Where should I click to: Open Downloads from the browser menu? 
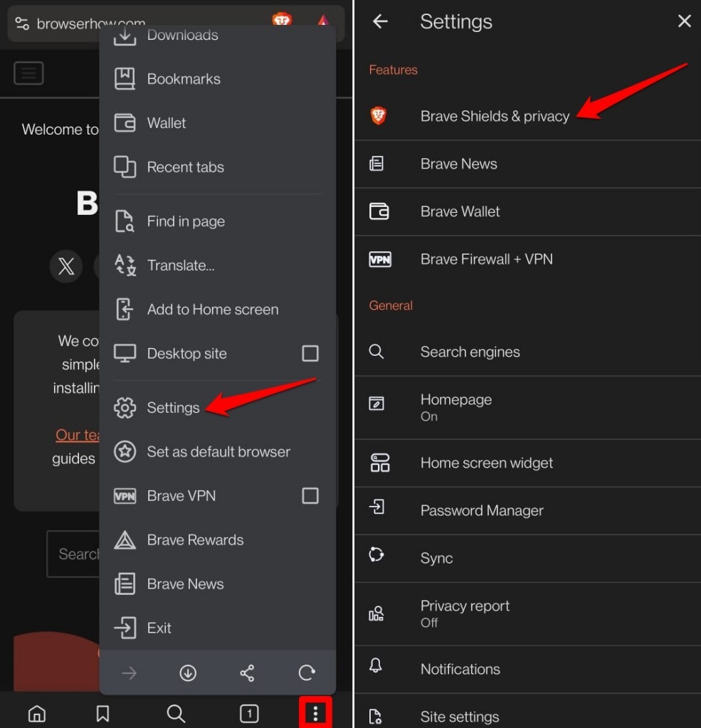pos(217,36)
